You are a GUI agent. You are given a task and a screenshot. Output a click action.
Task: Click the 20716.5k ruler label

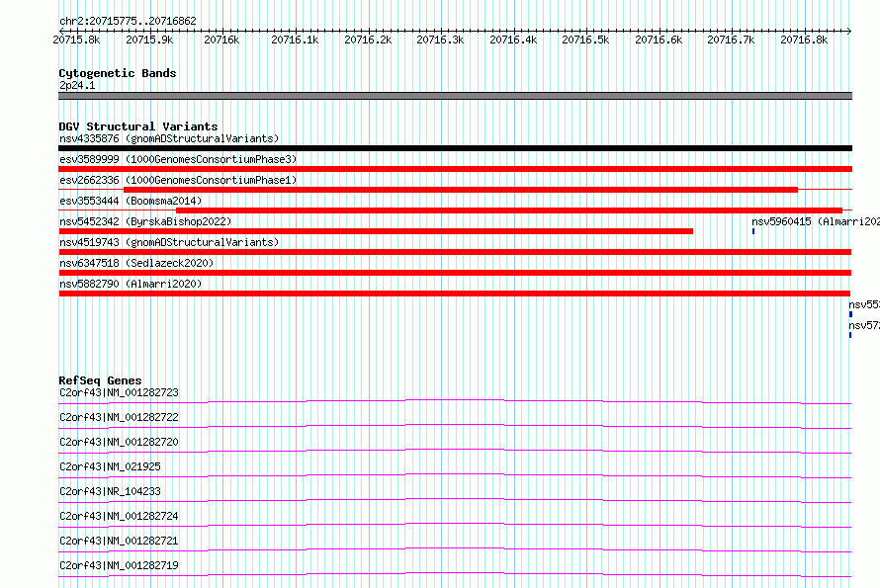click(x=585, y=40)
